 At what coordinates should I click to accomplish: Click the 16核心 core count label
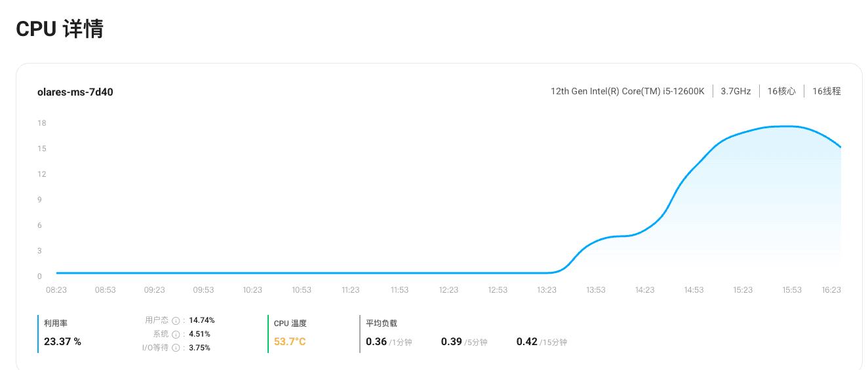[781, 91]
